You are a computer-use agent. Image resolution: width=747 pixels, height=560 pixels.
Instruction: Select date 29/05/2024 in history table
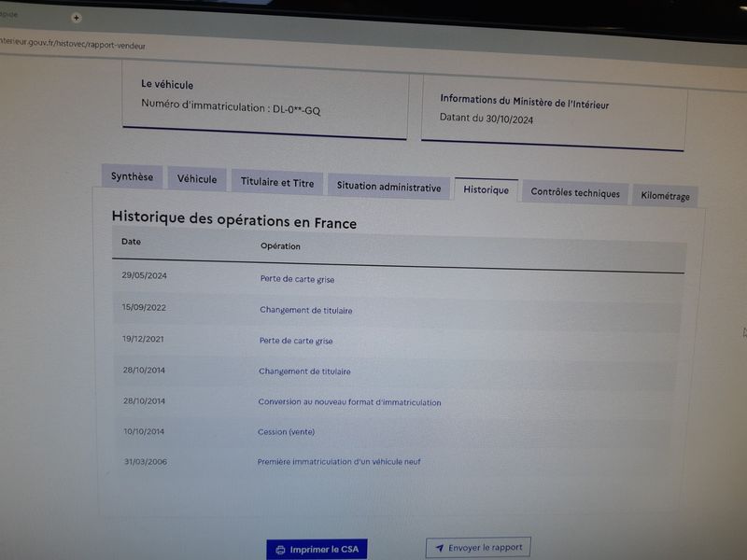pyautogui.click(x=145, y=275)
